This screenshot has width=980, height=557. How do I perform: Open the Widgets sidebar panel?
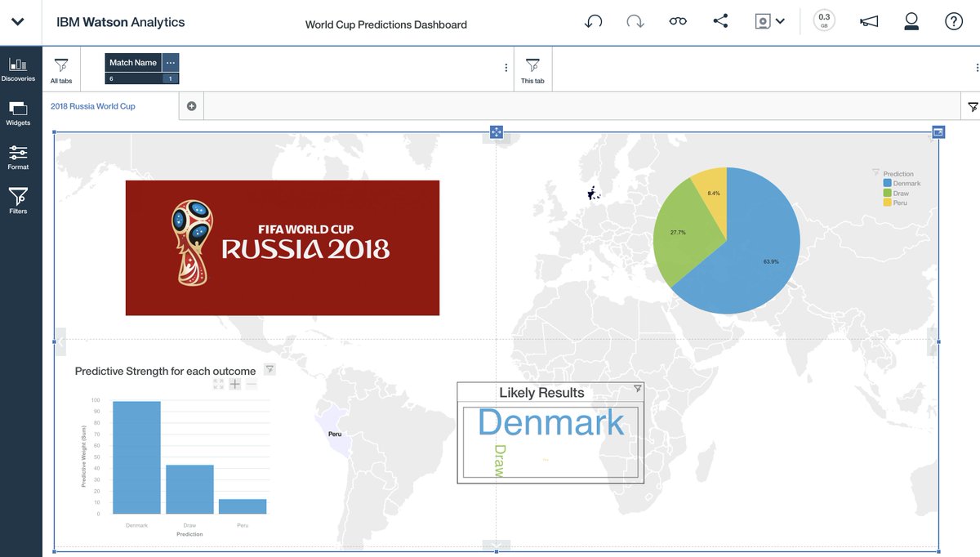click(18, 114)
